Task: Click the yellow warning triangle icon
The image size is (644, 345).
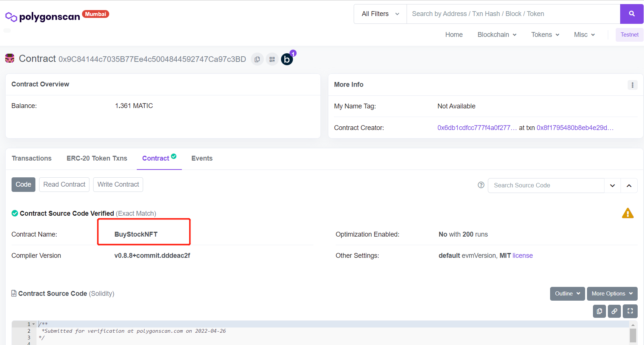Action: [x=628, y=213]
